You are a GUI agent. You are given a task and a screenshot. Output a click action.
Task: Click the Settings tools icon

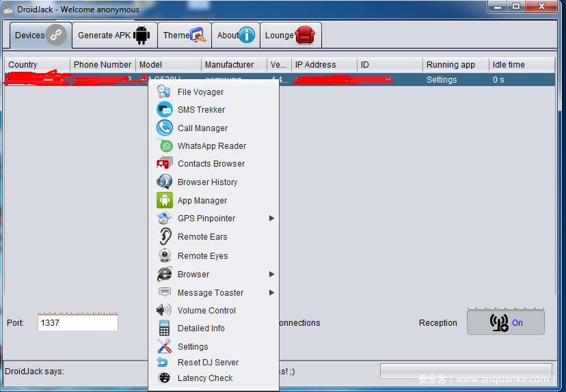point(164,346)
